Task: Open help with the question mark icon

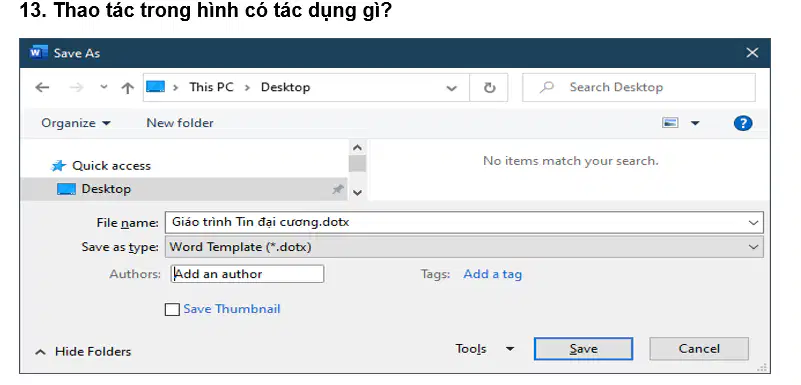Action: tap(743, 123)
